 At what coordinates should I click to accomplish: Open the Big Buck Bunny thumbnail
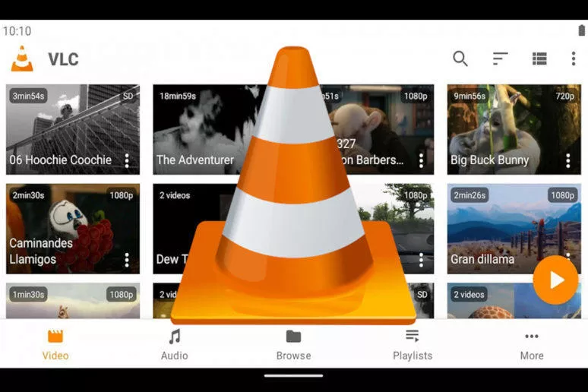(x=514, y=129)
